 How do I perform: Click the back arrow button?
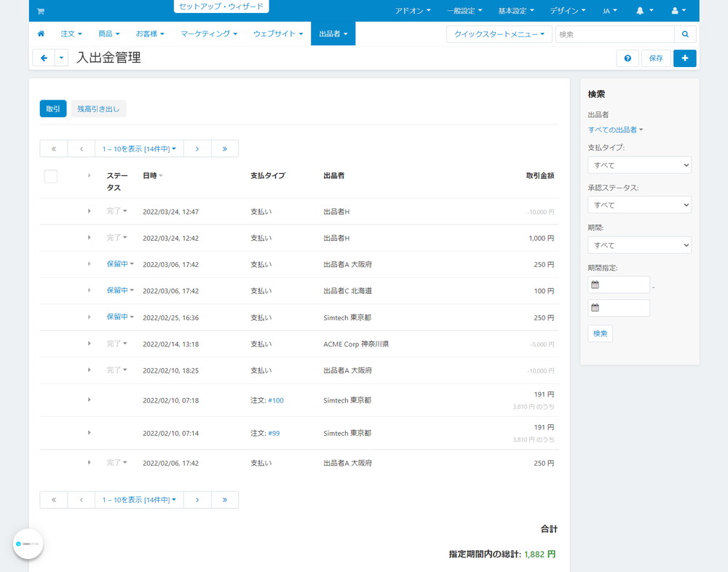click(x=44, y=58)
